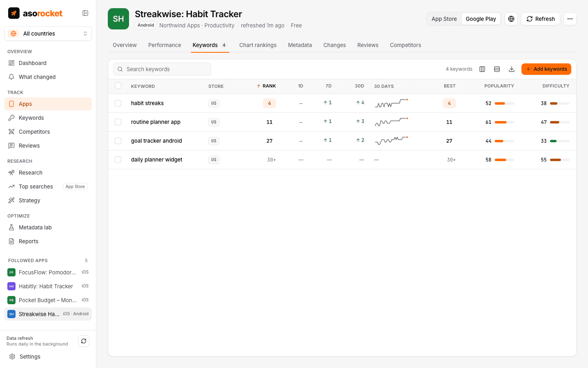This screenshot has width=588, height=368.
Task: Switch store to App Store
Action: coord(444,19)
